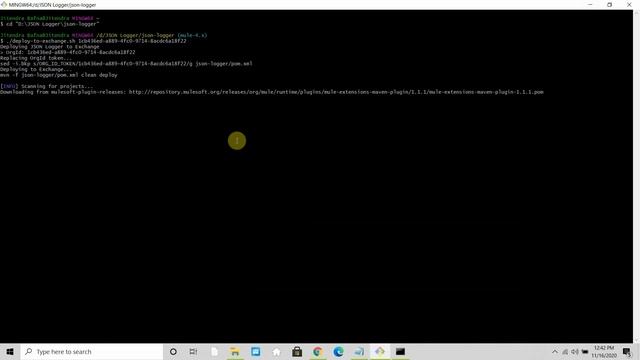Viewport: 640px width, 360px height.
Task: Click the MINGW64 window title bar text
Action: (x=53, y=5)
